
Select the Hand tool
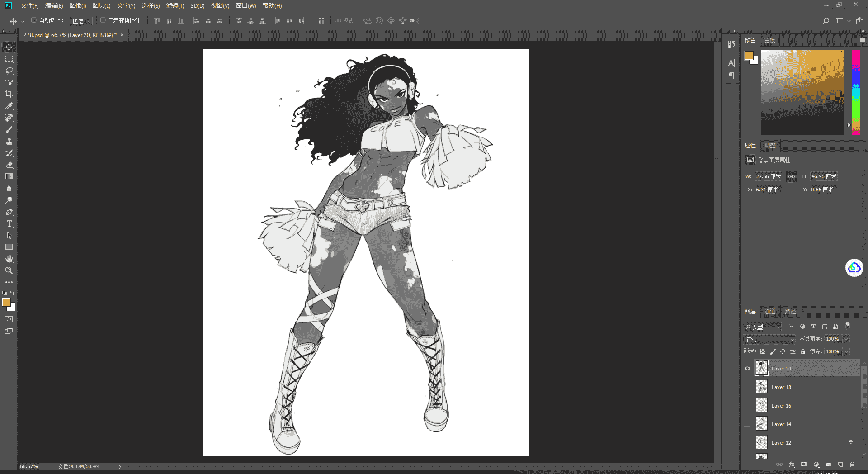[9, 259]
